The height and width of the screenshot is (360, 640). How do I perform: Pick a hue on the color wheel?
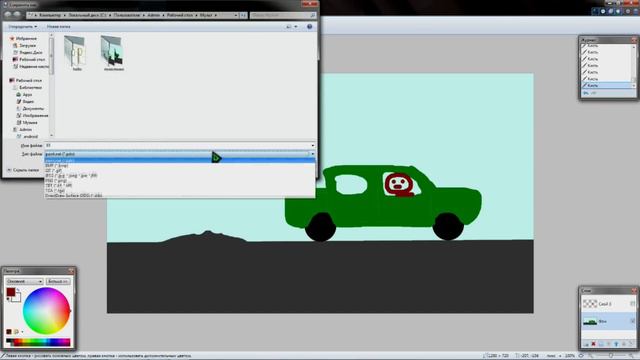click(x=46, y=311)
